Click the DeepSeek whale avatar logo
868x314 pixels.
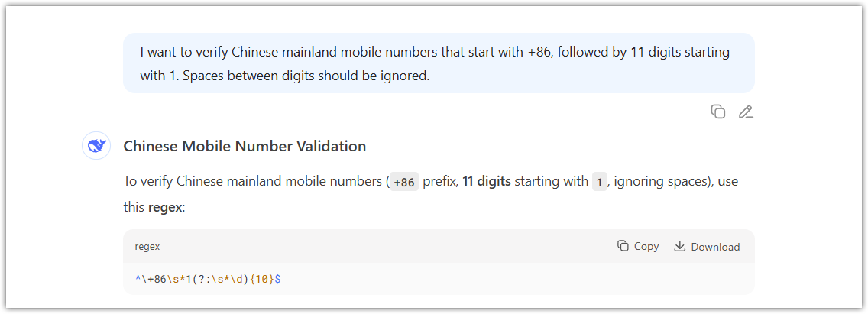96,146
